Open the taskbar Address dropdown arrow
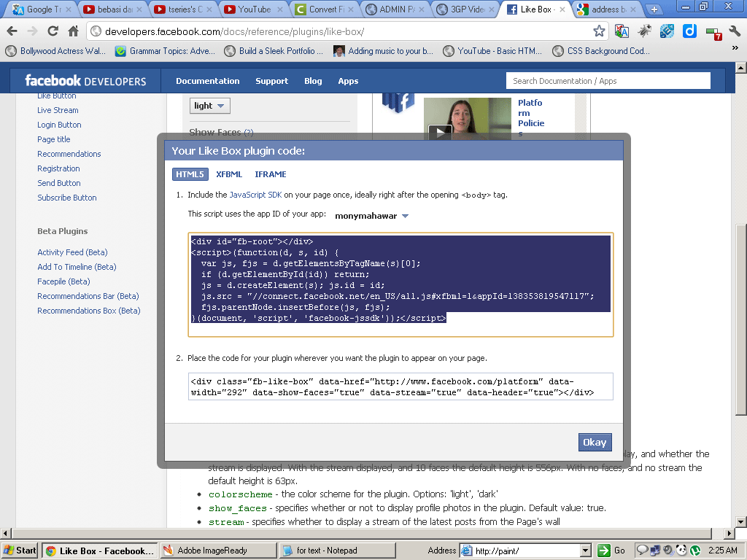Viewport: 747px width, 560px height. (586, 551)
